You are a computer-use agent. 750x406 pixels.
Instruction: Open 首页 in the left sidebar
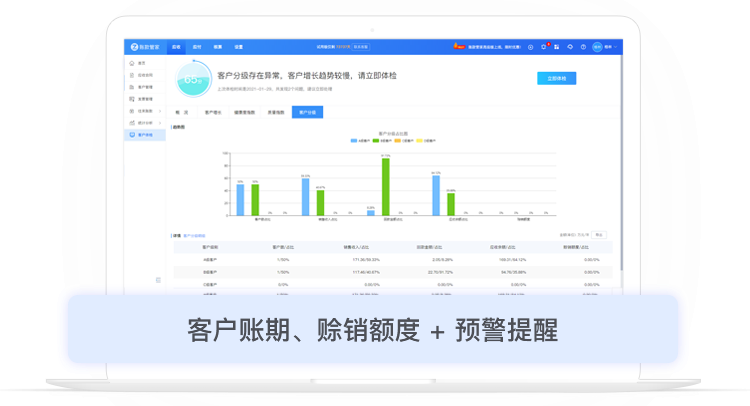pos(141,63)
